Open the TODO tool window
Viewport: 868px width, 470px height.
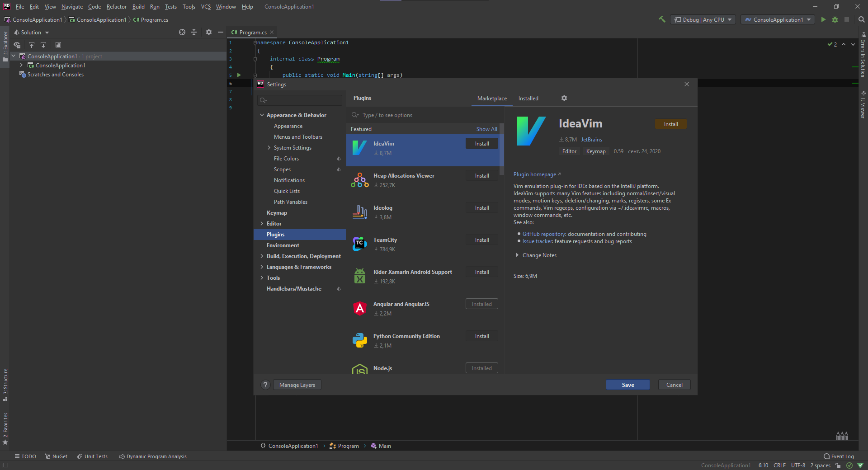point(25,456)
